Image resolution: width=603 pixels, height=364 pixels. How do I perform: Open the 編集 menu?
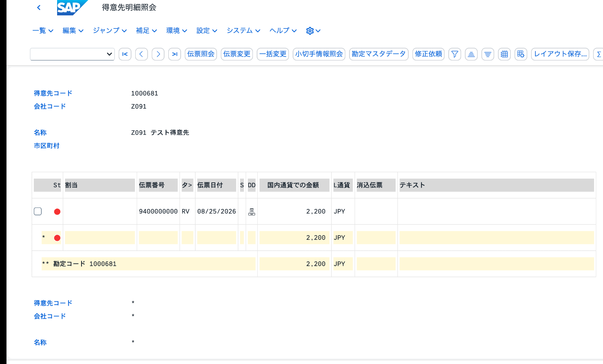click(73, 31)
